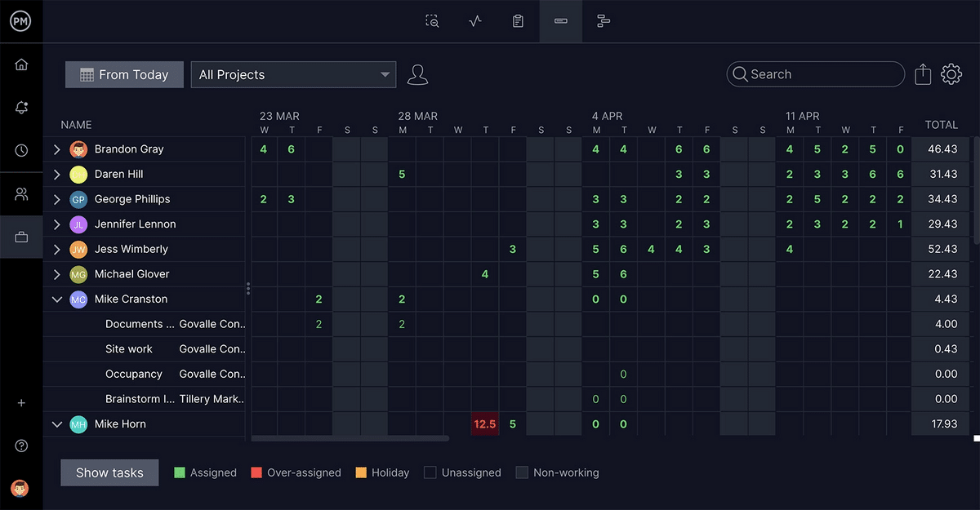The image size is (980, 510).
Task: Expand the Brandon Gray row
Action: [x=57, y=149]
